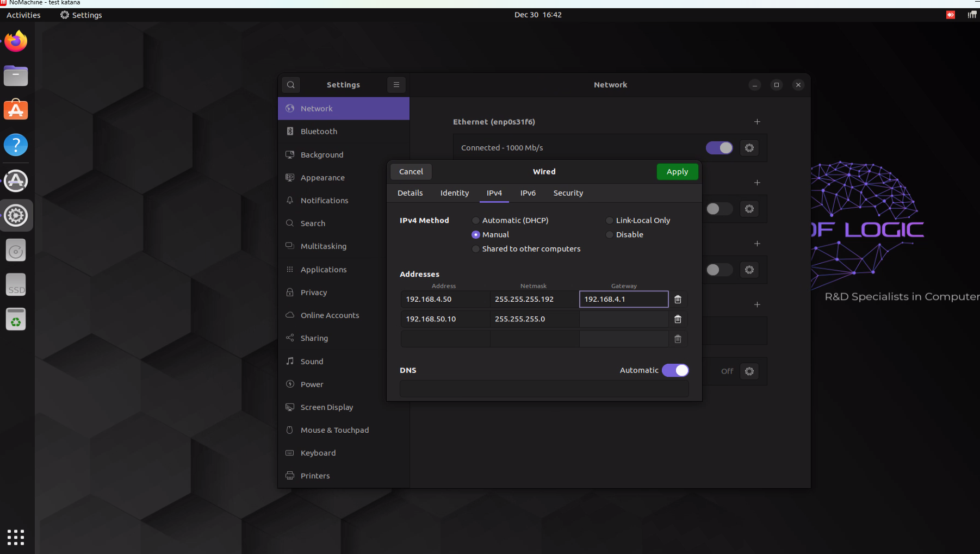The height and width of the screenshot is (554, 980).
Task: Open Ubuntu Software from the dock
Action: coord(16,110)
